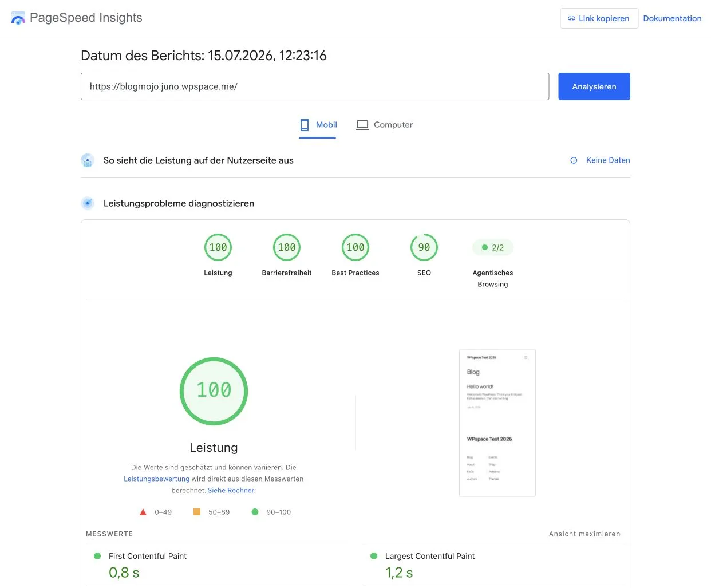Click the green dot beside Largest Contentful Paint

click(x=374, y=556)
